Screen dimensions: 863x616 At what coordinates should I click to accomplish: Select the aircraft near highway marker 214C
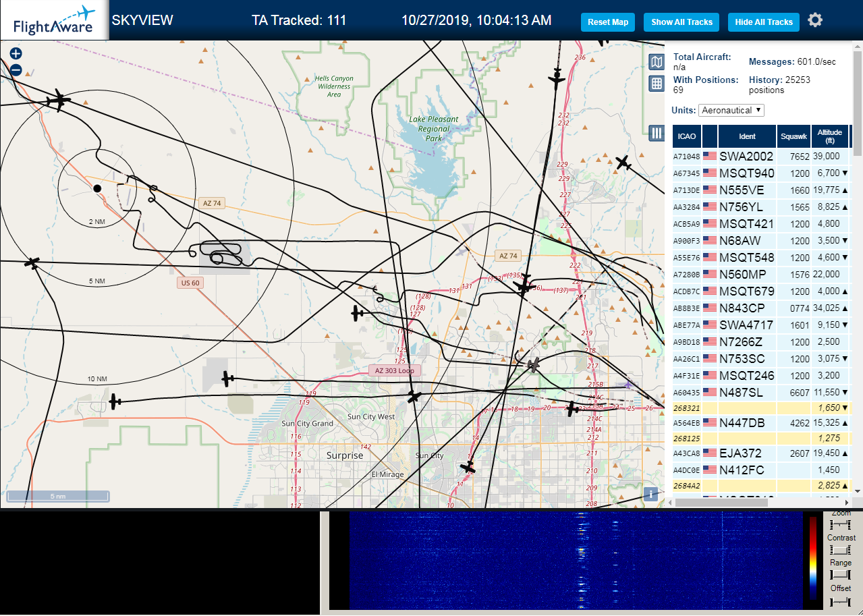coord(572,409)
